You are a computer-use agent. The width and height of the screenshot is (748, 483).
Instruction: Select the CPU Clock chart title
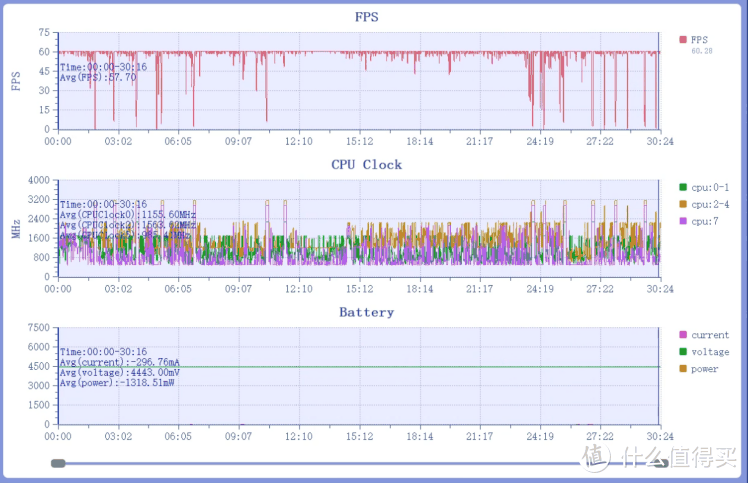pos(366,164)
